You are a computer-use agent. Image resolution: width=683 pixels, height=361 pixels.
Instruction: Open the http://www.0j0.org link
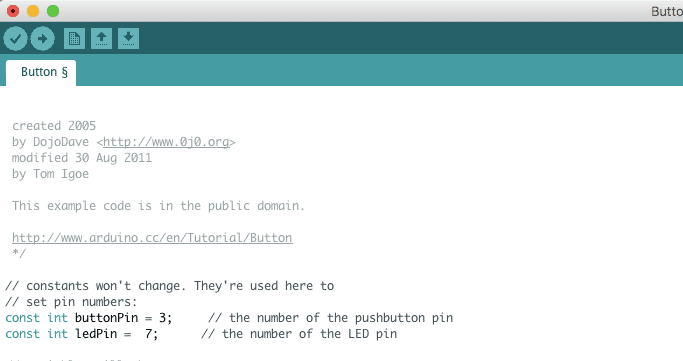coord(166,142)
